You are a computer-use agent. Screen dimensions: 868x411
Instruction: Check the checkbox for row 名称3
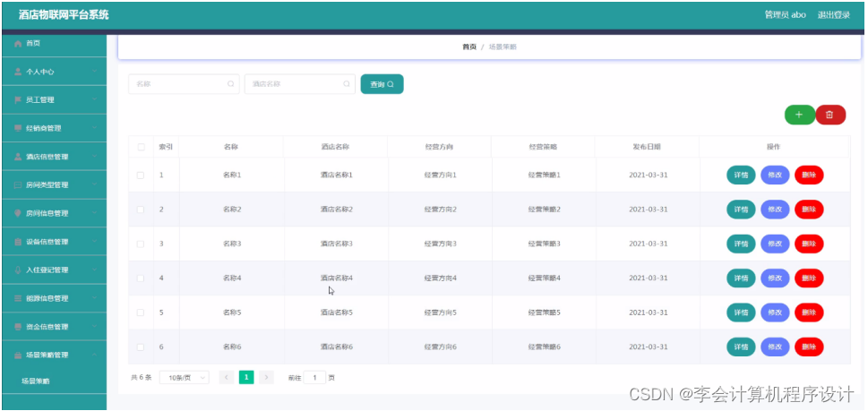coord(141,244)
